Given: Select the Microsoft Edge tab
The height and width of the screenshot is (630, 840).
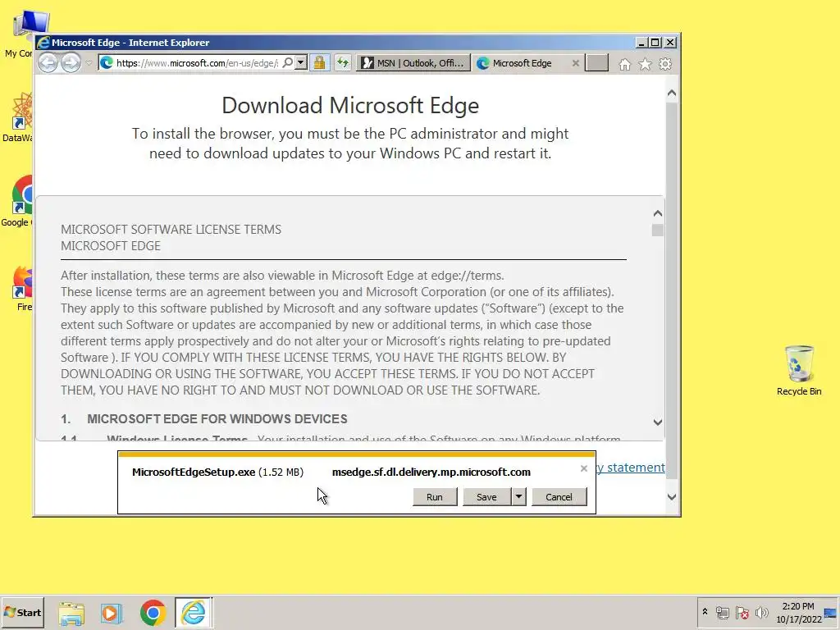Looking at the screenshot, I should [522, 63].
